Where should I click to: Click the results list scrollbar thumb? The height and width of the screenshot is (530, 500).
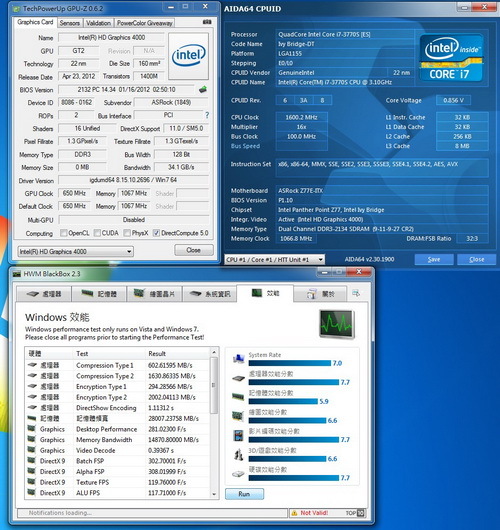(x=214, y=385)
